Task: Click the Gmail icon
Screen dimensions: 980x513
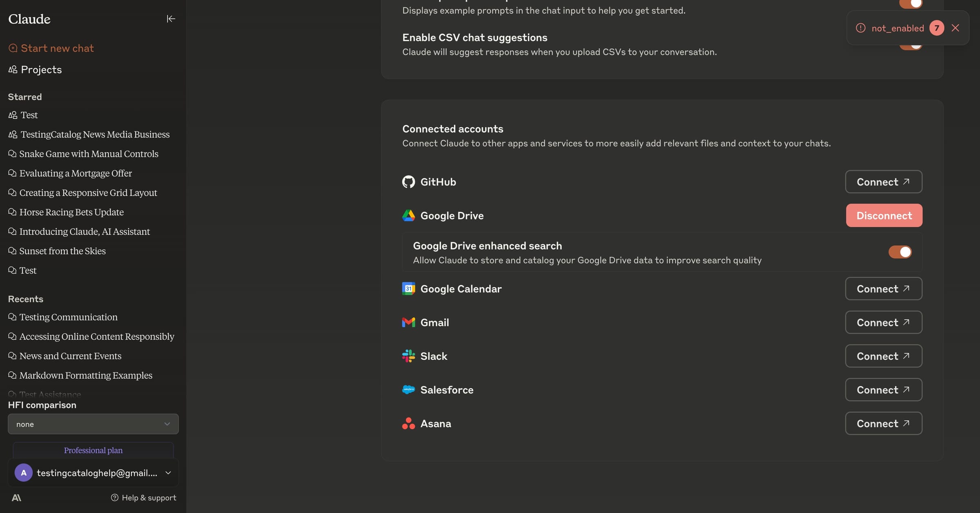Action: [x=408, y=322]
